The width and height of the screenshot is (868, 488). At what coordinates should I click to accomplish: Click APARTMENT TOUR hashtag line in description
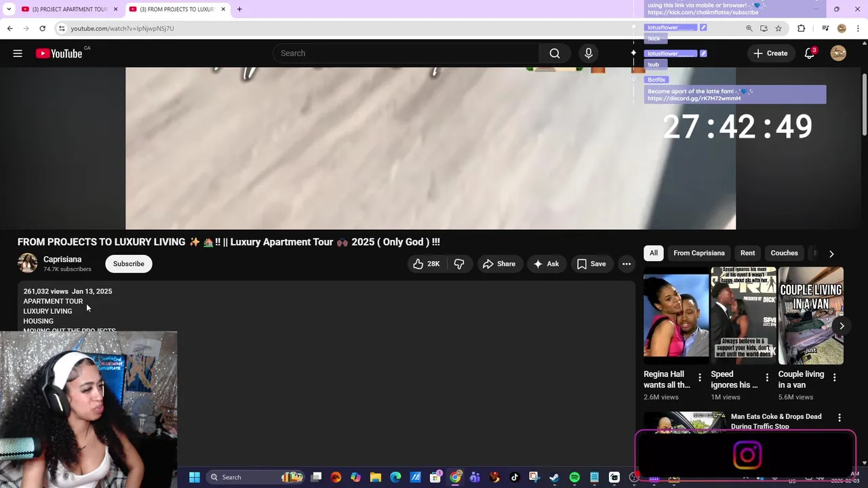tap(53, 302)
